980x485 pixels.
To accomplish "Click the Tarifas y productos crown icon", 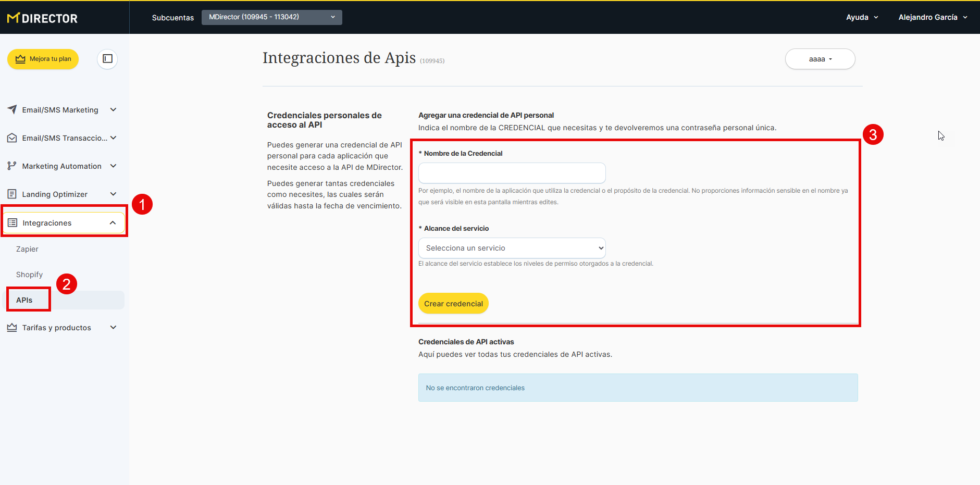I will (12, 328).
